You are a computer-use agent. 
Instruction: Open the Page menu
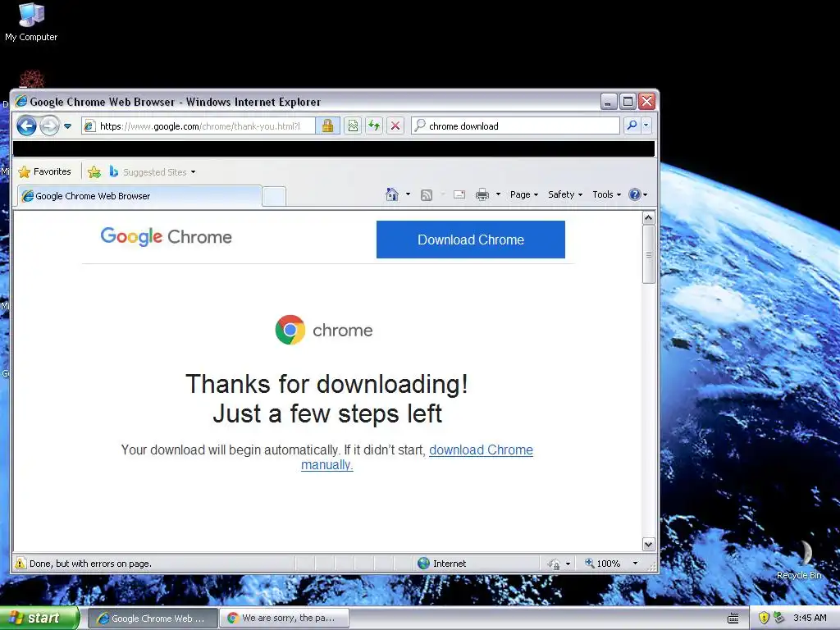(524, 194)
